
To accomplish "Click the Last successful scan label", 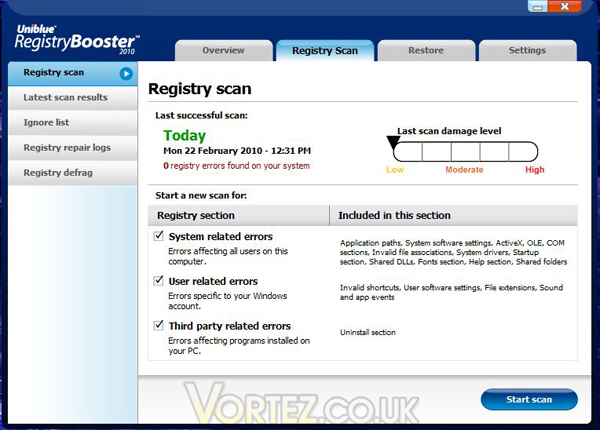I will (x=201, y=116).
